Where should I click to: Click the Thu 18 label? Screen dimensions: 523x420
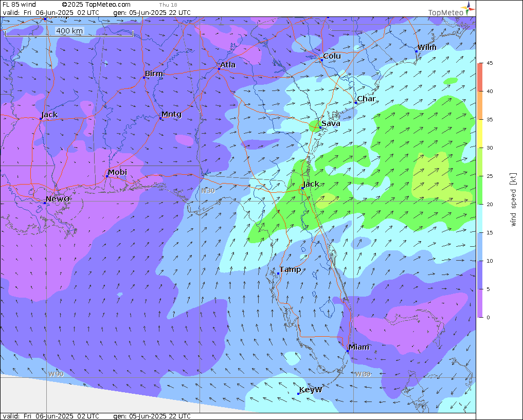tap(168, 5)
